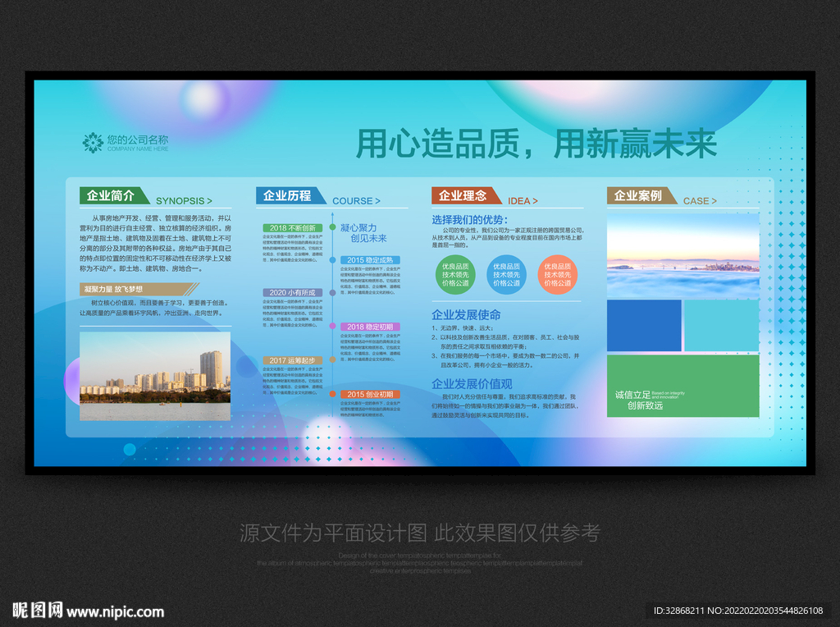Click the 凝聚力量 放飞梦想 banner
Image resolution: width=840 pixels, height=627 pixels.
point(139,289)
